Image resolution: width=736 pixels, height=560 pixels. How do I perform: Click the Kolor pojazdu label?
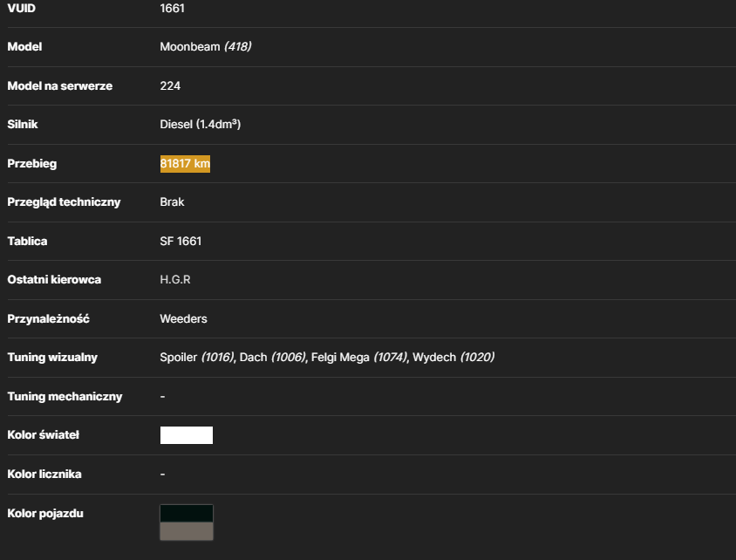pyautogui.click(x=45, y=514)
